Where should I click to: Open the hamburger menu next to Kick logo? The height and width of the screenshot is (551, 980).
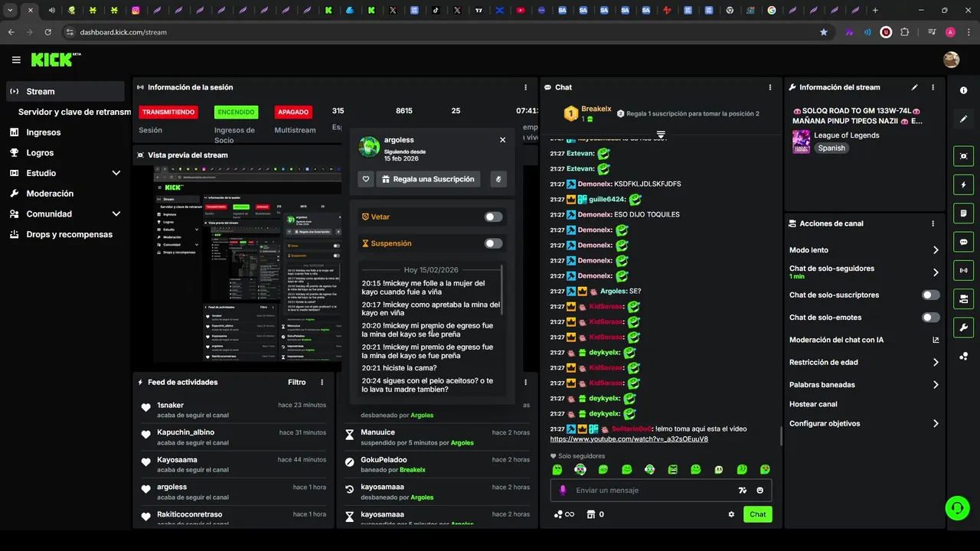point(16,60)
